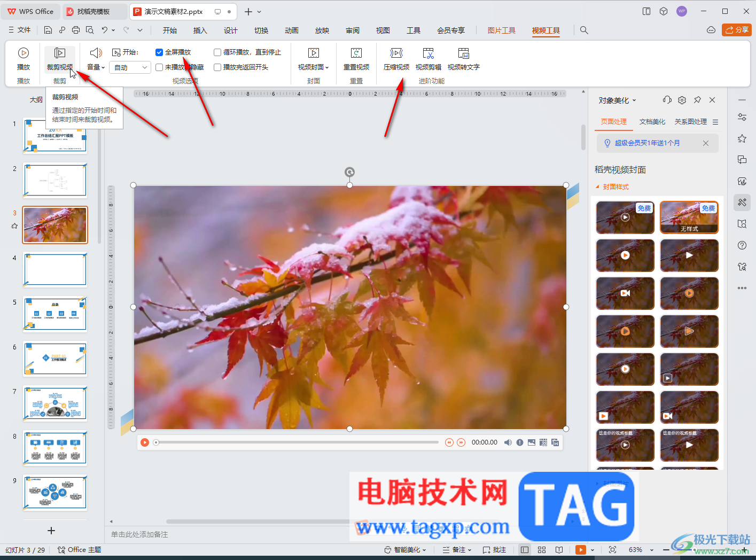Open the Insert (插入) ribbon tab
756x560 pixels.
[x=200, y=30]
